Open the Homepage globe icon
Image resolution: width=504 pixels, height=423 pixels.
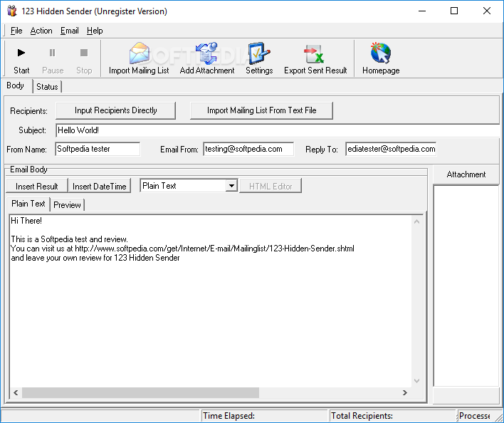381,53
